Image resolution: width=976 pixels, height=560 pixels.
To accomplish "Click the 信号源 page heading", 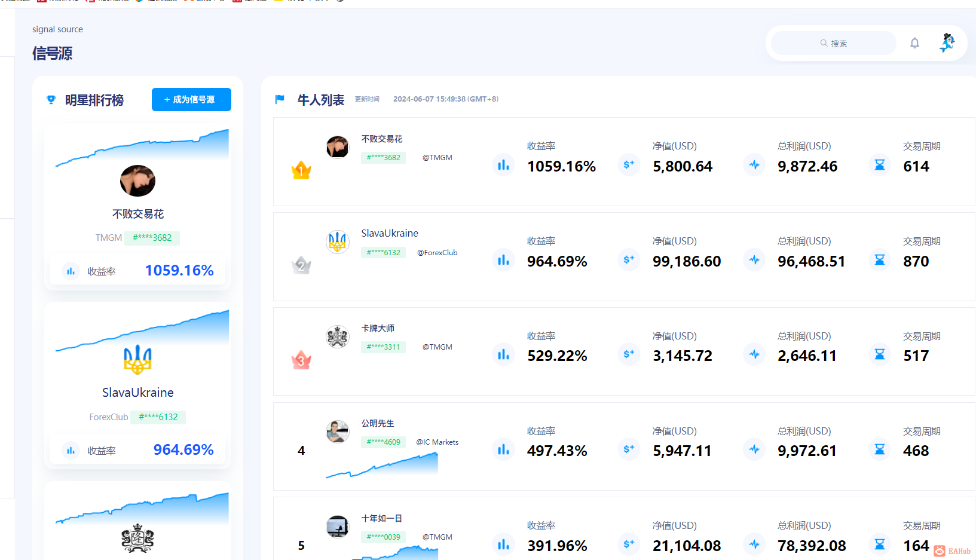I will 53,54.
